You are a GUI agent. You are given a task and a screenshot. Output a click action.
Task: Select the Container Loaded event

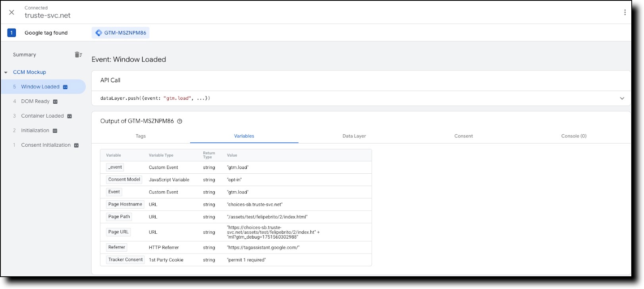click(x=43, y=116)
